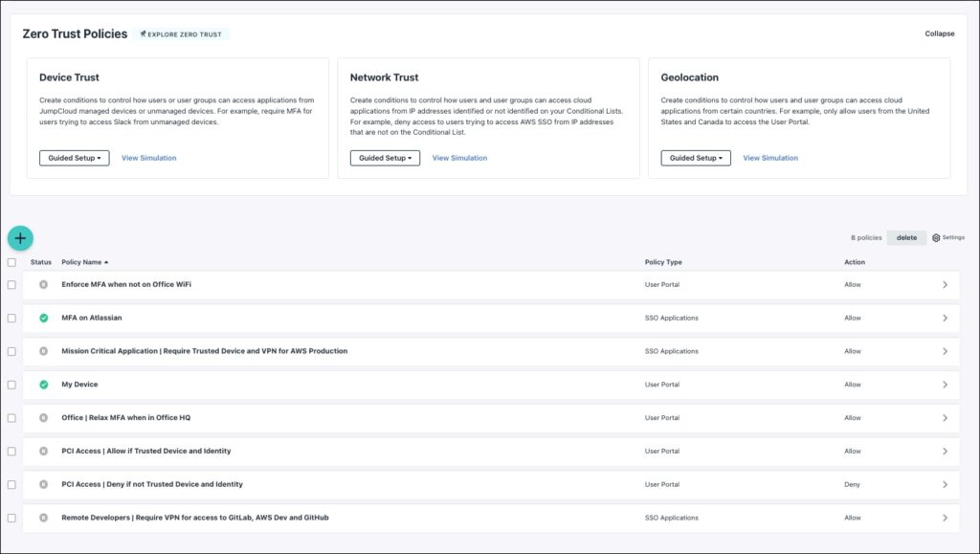Open Network Trust Guided Setup dropdown
Image resolution: width=980 pixels, height=554 pixels.
(385, 158)
